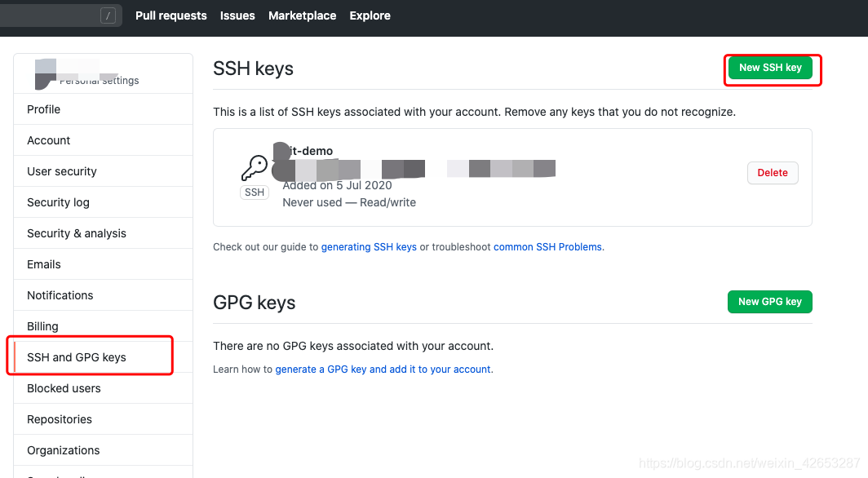Click the SSH badge under the key icon

click(255, 192)
